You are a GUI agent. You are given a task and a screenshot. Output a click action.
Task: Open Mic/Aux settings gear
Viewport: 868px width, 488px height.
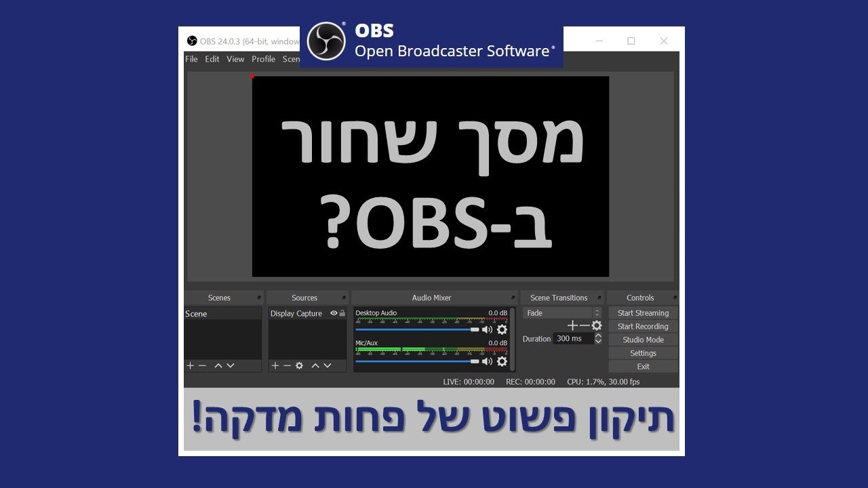point(502,361)
